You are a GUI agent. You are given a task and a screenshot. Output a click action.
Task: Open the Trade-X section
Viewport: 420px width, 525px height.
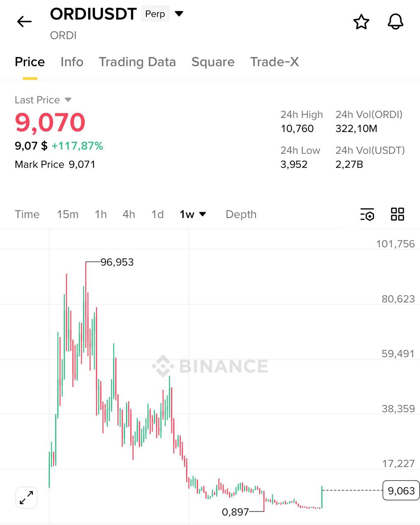click(274, 62)
